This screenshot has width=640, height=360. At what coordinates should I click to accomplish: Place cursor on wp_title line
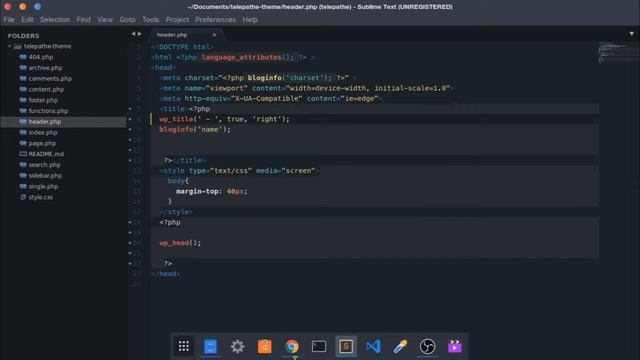(x=224, y=119)
